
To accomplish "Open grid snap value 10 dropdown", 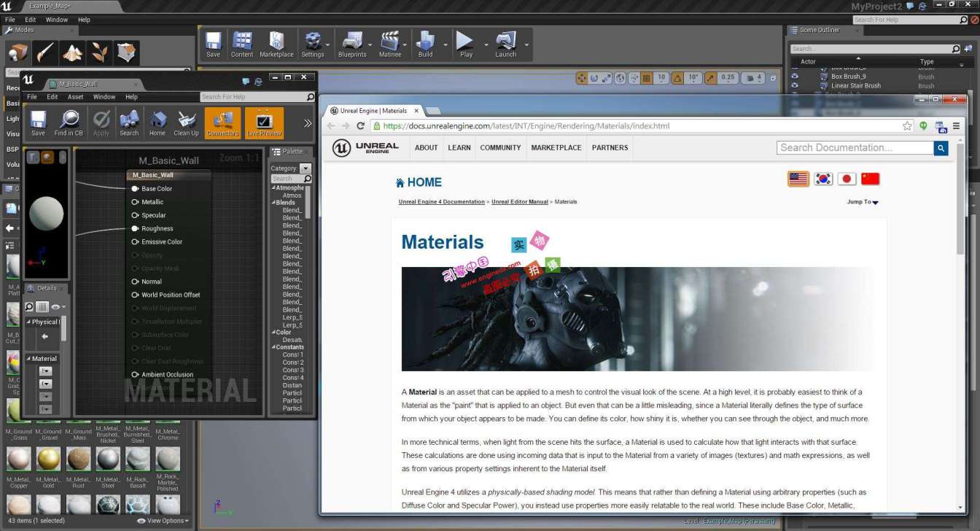I will point(661,78).
